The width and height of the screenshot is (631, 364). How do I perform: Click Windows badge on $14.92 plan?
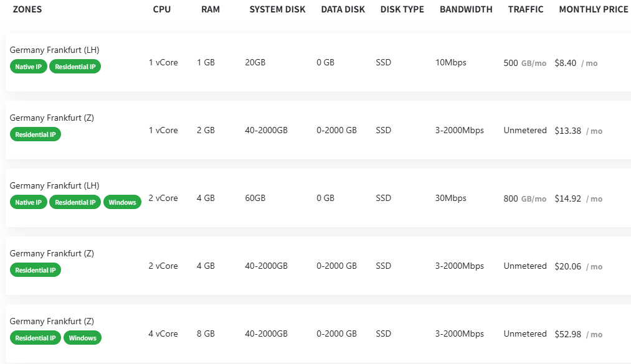(x=122, y=202)
